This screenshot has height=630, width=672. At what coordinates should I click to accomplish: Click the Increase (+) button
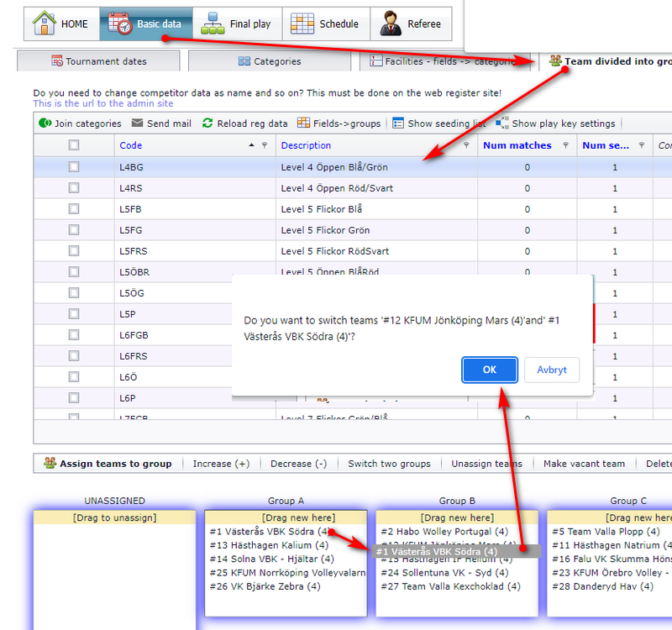click(221, 464)
